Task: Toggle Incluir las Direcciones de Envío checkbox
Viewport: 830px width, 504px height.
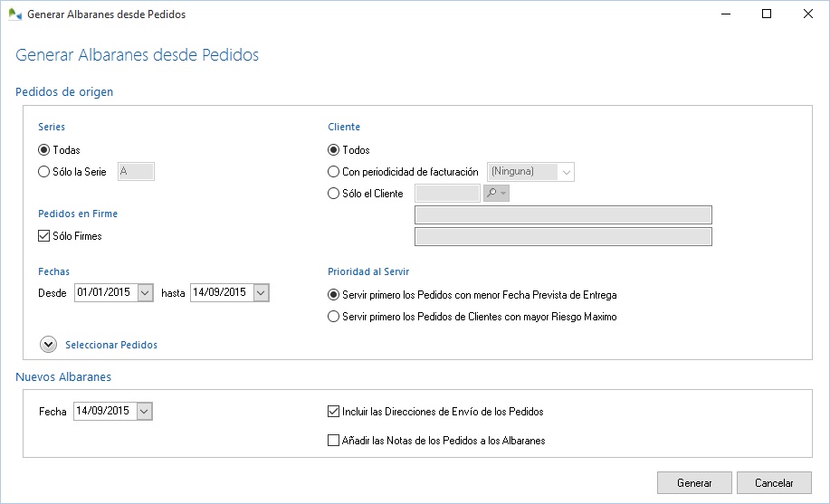Action: pyautogui.click(x=333, y=412)
